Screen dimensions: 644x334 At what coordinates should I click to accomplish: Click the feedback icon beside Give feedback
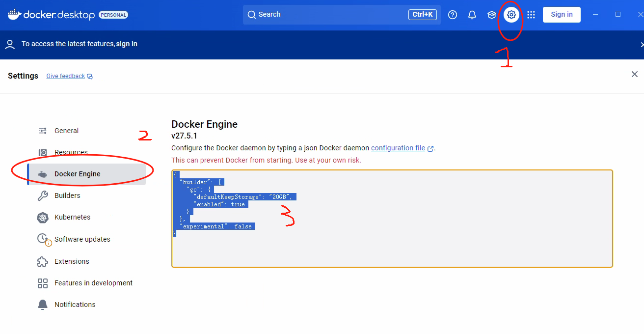pos(90,76)
